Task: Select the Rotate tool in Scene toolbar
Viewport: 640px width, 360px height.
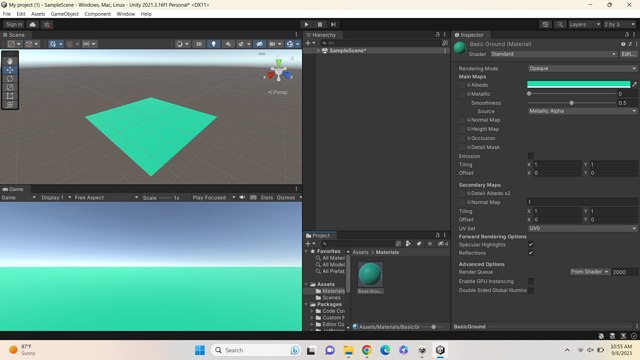Action: pos(10,78)
